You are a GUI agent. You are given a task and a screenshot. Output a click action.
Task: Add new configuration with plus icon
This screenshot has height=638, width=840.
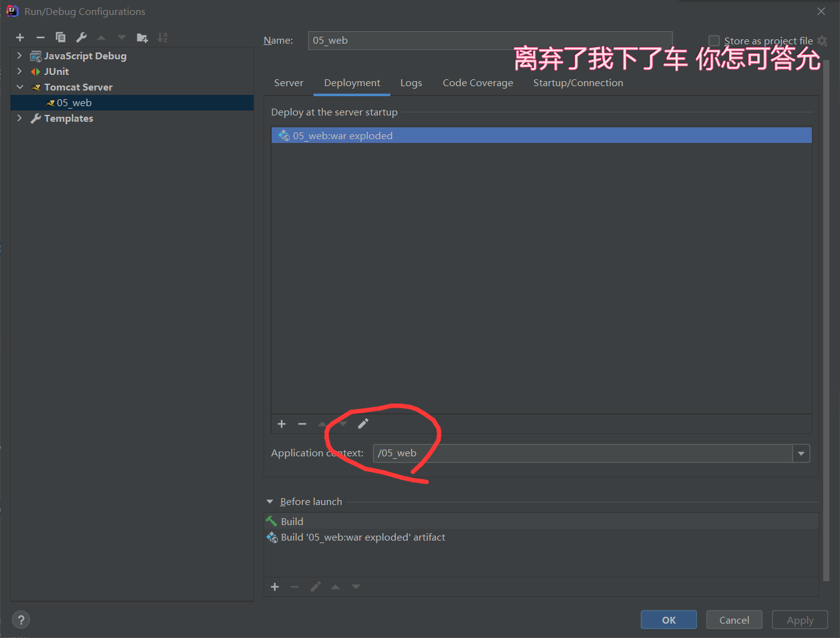pos(20,37)
